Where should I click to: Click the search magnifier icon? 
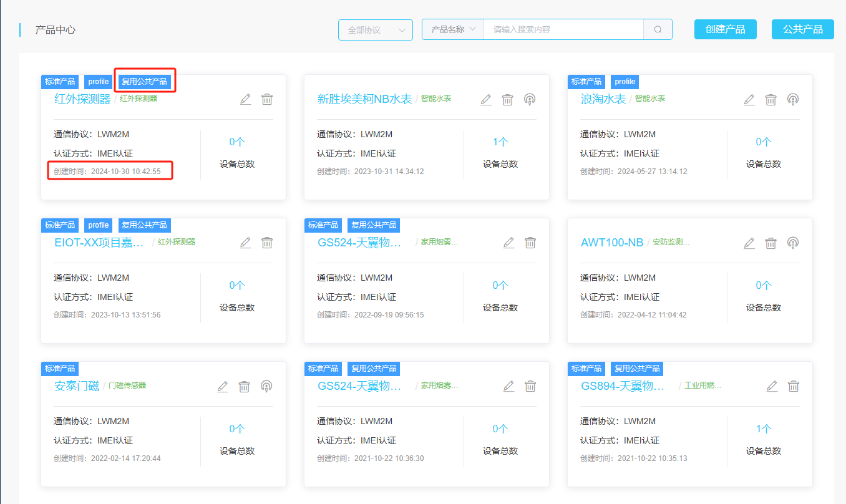pos(658,29)
